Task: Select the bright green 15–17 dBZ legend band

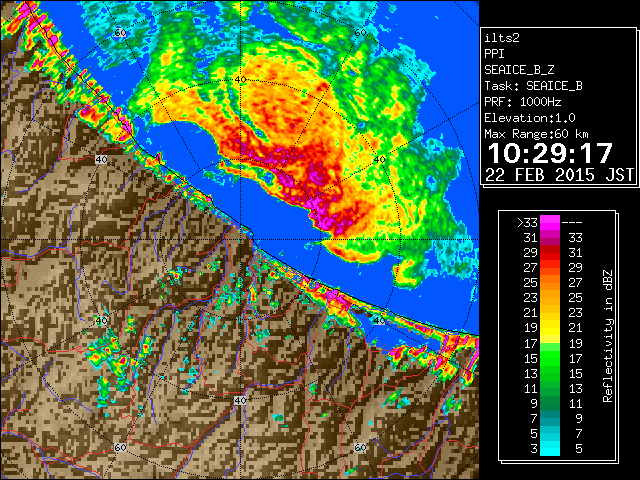Action: pyautogui.click(x=550, y=358)
